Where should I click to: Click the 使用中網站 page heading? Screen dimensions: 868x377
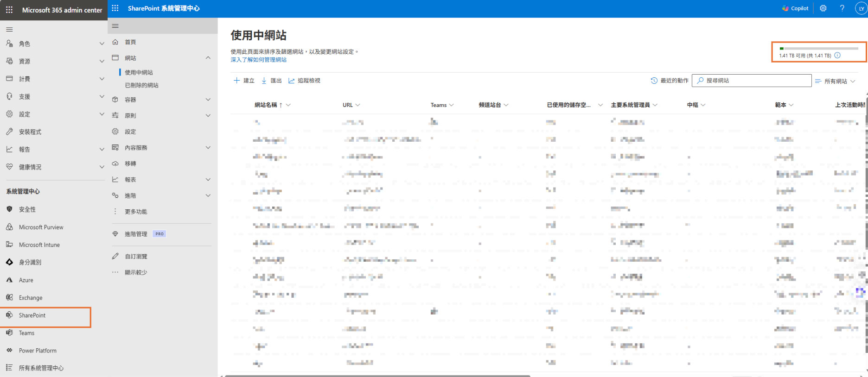pyautogui.click(x=258, y=35)
